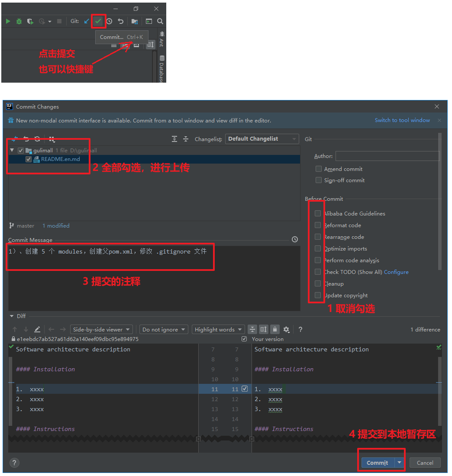The image size is (452, 476).
Task: Start debugging with the bug icon
Action: tap(19, 21)
